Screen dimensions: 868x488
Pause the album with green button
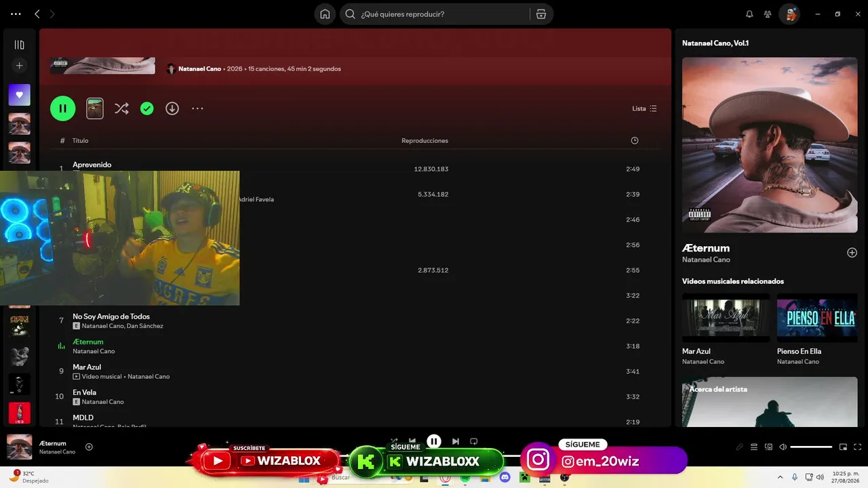point(63,108)
